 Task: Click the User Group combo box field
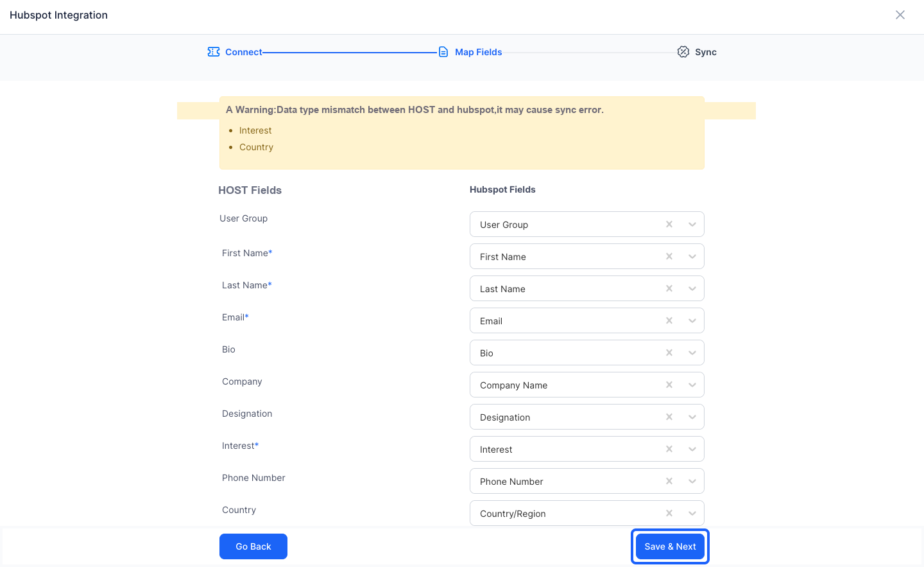(587, 224)
